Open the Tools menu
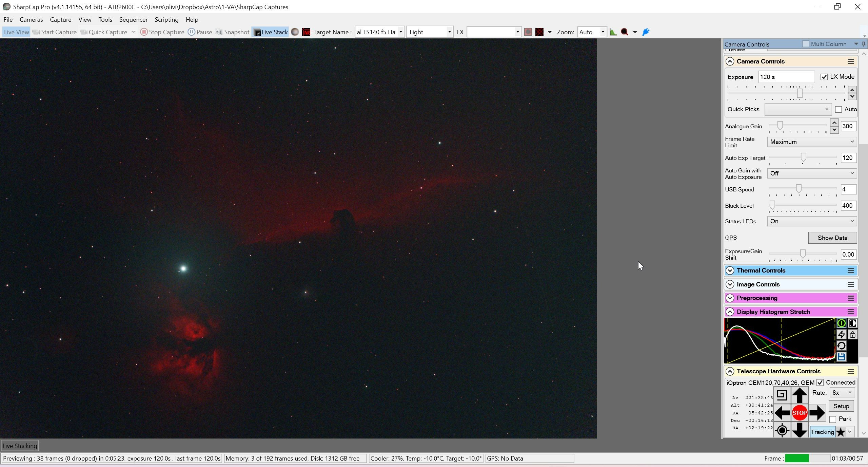Image resolution: width=868 pixels, height=467 pixels. (105, 20)
